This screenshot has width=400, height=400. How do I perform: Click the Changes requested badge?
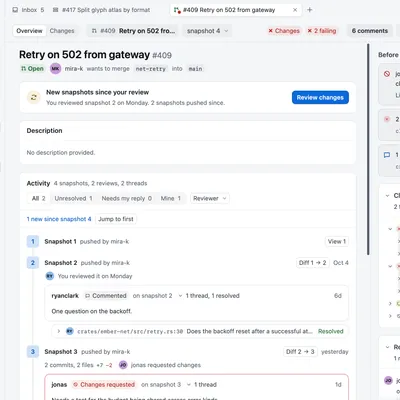pos(104,385)
